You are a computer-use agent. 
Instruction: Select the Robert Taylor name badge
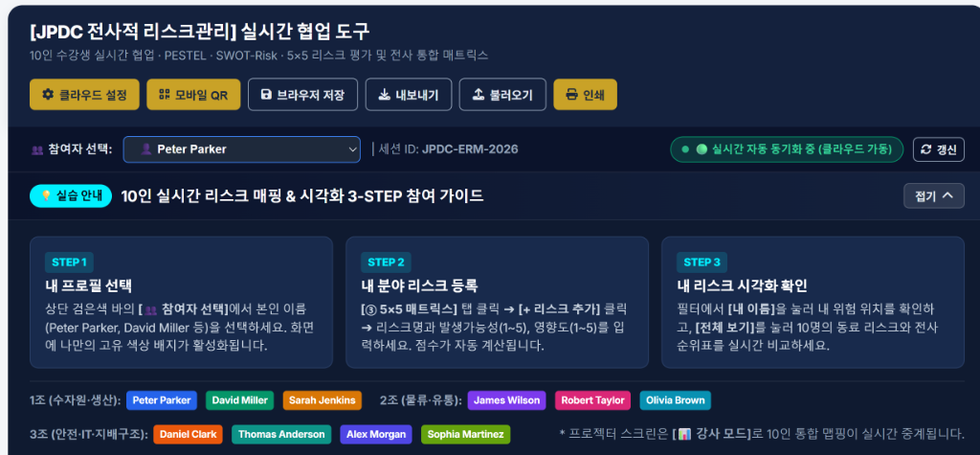click(x=592, y=400)
